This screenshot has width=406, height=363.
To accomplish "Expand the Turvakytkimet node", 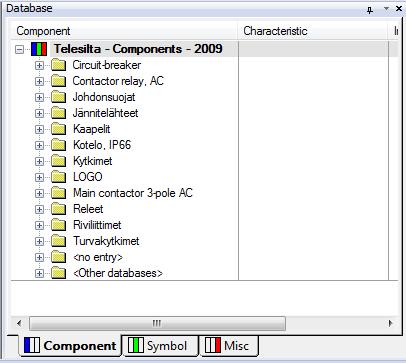I will coord(39,241).
